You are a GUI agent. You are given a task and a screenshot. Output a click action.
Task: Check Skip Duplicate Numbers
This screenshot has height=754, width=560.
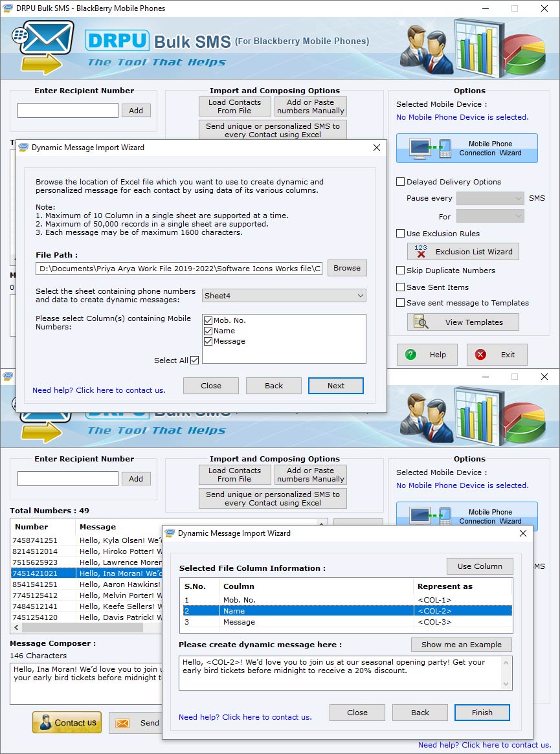(x=400, y=272)
